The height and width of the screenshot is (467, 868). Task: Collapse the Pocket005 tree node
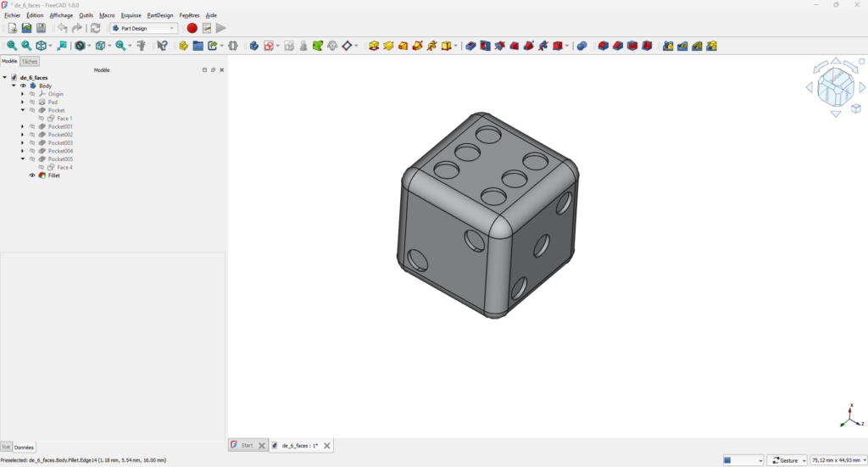coord(23,159)
